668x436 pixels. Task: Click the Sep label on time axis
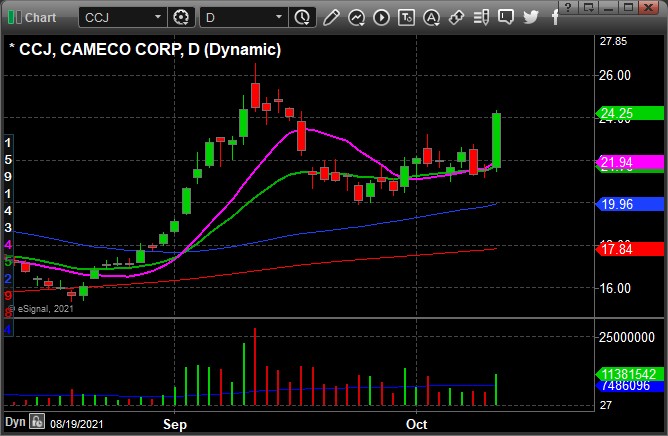(175, 424)
